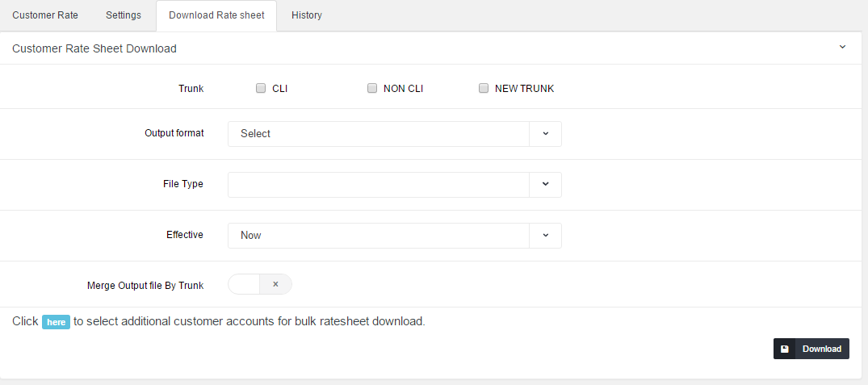The height and width of the screenshot is (385, 868).
Task: Open the Settings tab
Action: pos(124,15)
